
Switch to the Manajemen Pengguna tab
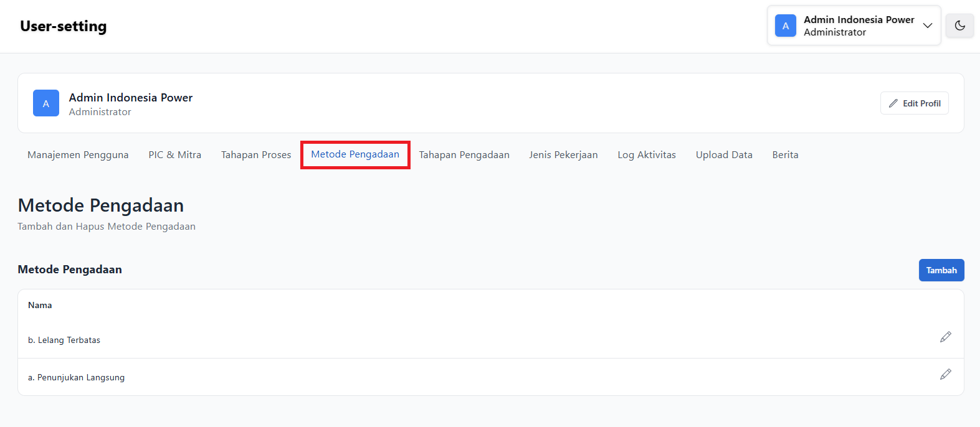(x=78, y=155)
